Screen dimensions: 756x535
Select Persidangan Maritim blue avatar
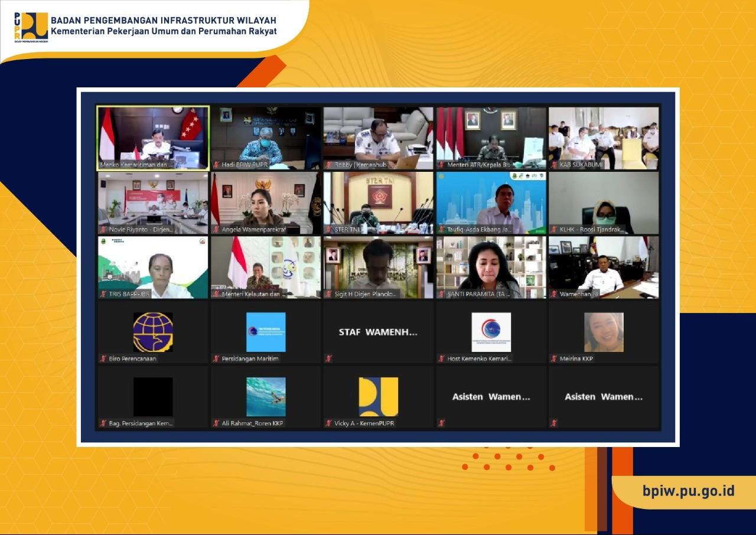point(266,332)
